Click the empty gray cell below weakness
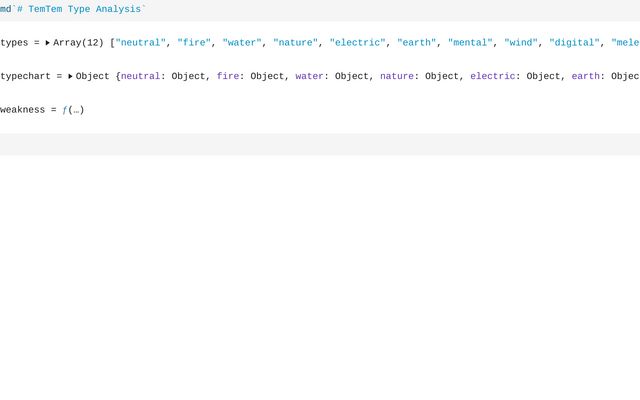This screenshot has width=640, height=400. coord(320,144)
